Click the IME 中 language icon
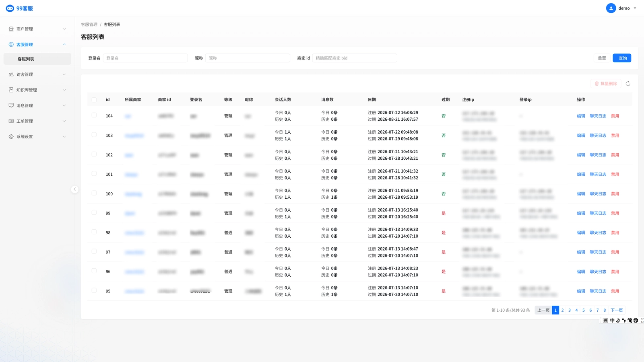644x362 pixels. click(x=612, y=321)
